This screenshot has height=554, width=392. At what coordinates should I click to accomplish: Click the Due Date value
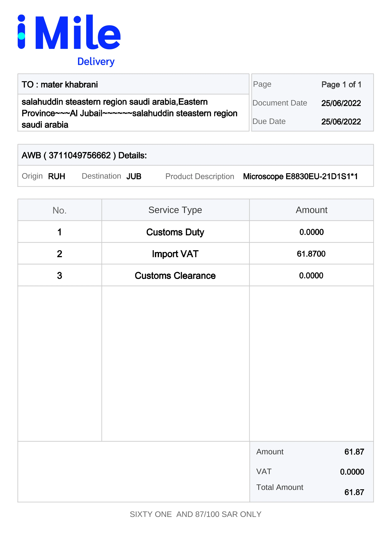341,122
